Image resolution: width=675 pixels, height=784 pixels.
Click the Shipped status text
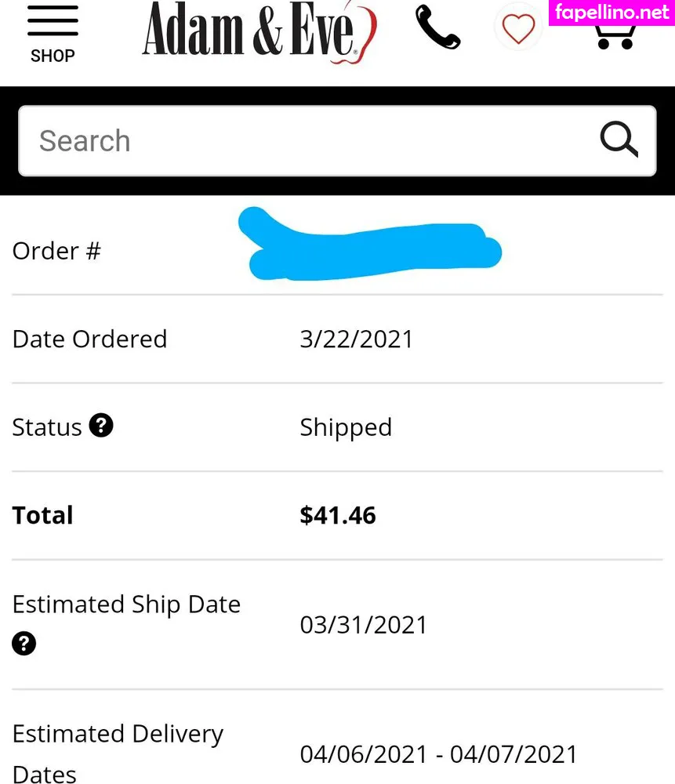pyautogui.click(x=346, y=427)
